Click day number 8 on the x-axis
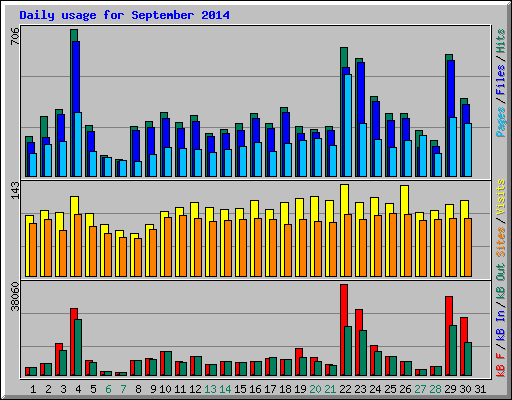512x400 pixels. [138, 389]
